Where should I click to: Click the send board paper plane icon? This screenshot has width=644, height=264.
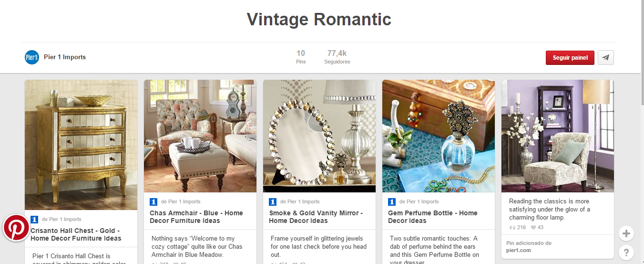tap(605, 58)
